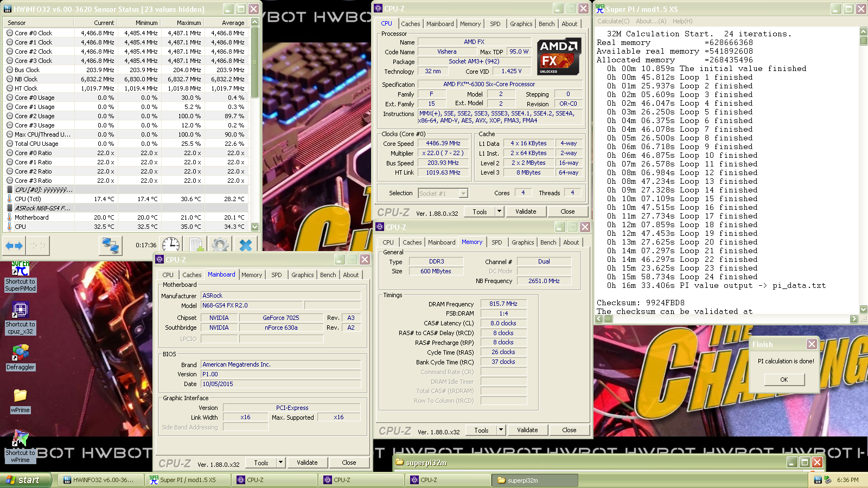Click title bar icon of CPU-Z Mainboard window
Image resolution: width=868 pixels, height=488 pixels.
(x=159, y=260)
